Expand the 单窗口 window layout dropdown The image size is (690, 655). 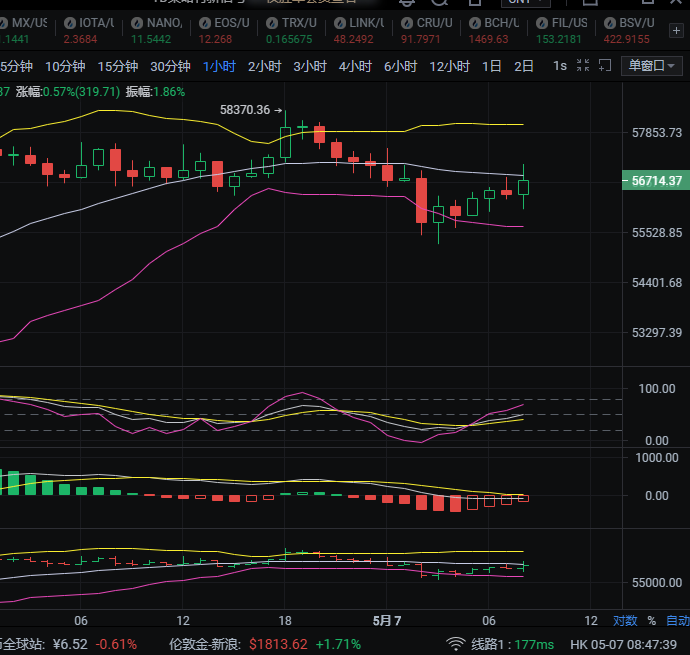tap(651, 66)
